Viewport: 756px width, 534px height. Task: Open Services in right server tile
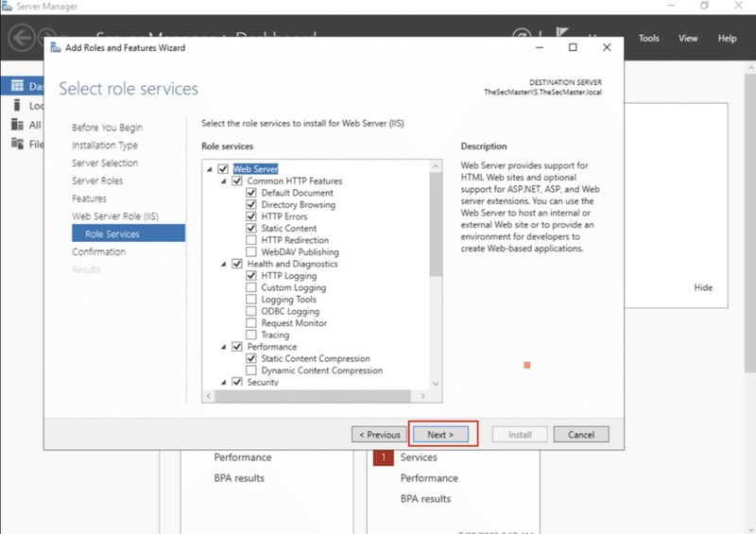[419, 457]
